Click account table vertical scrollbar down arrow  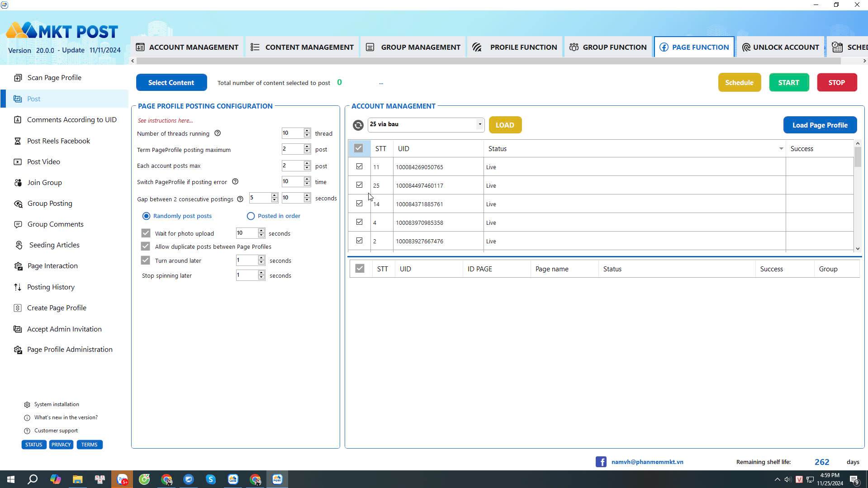858,249
